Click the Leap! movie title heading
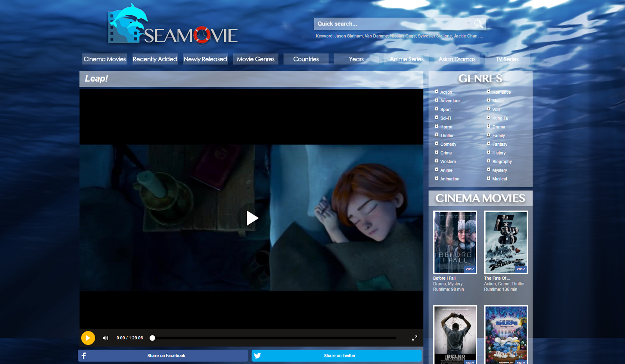625x364 pixels. tap(96, 79)
